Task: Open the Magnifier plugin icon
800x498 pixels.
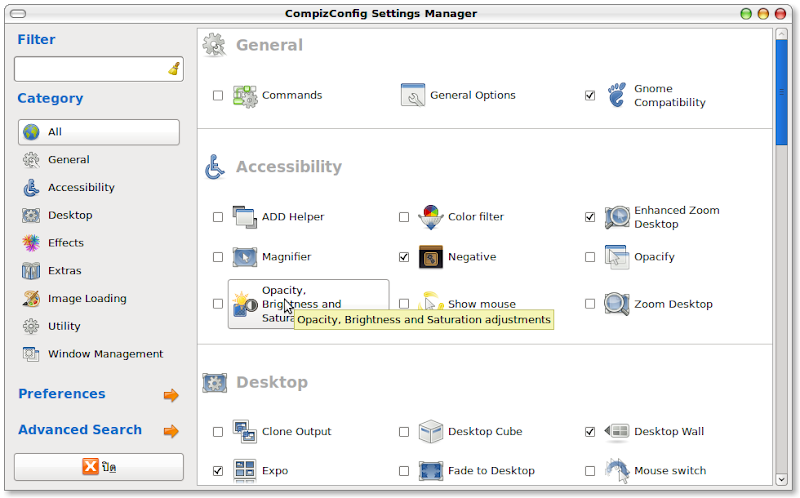Action: click(x=245, y=257)
